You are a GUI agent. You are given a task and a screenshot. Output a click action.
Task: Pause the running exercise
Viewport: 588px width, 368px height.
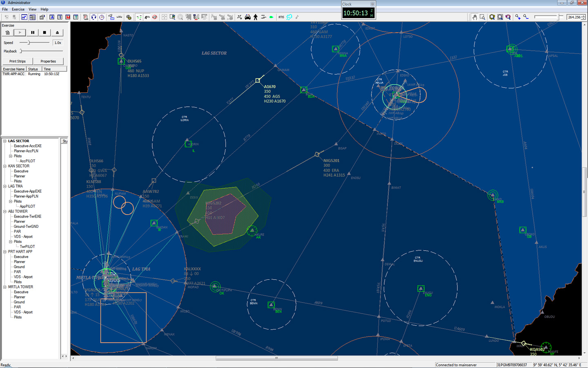point(32,32)
